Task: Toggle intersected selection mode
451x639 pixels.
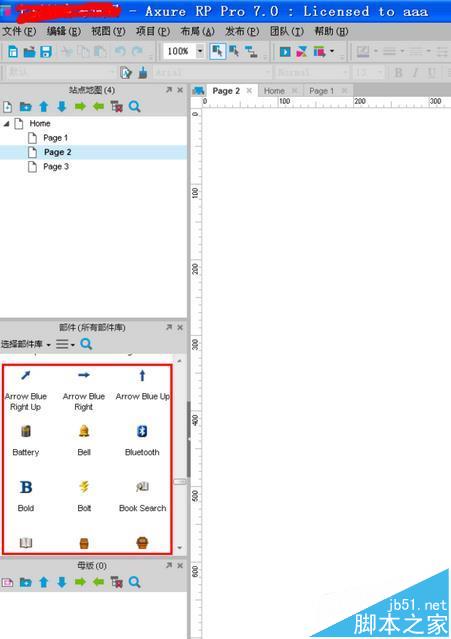Action: tap(218, 51)
